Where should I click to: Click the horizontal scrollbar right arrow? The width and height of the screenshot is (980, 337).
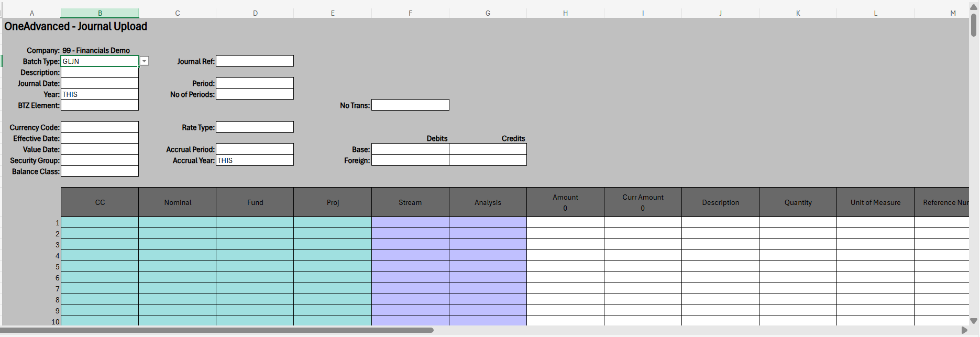tap(964, 330)
